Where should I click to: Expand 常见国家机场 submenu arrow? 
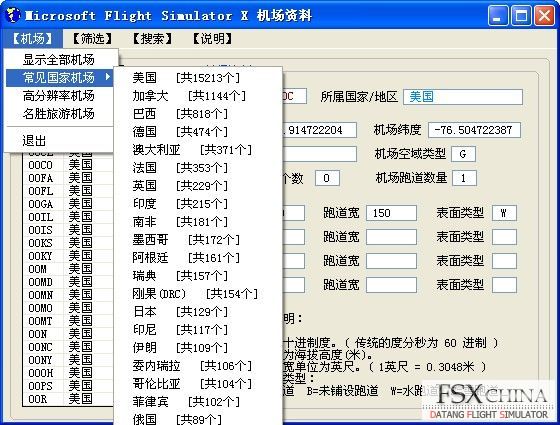coord(108,76)
